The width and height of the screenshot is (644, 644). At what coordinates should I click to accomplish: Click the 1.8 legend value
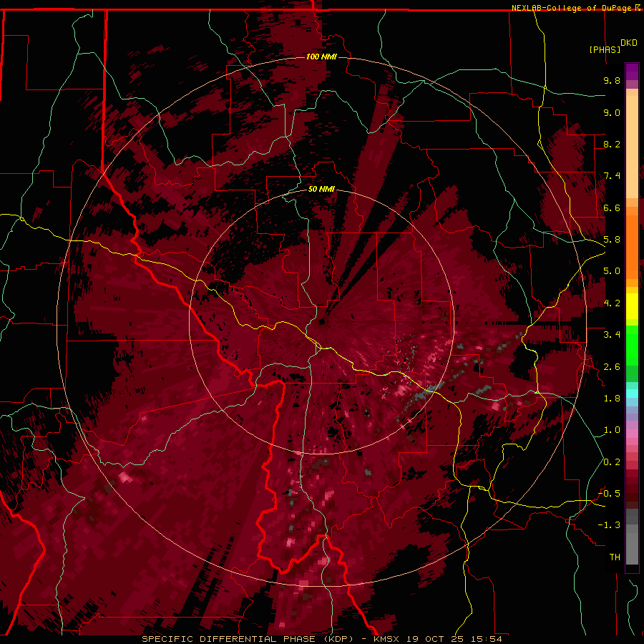tap(612, 399)
